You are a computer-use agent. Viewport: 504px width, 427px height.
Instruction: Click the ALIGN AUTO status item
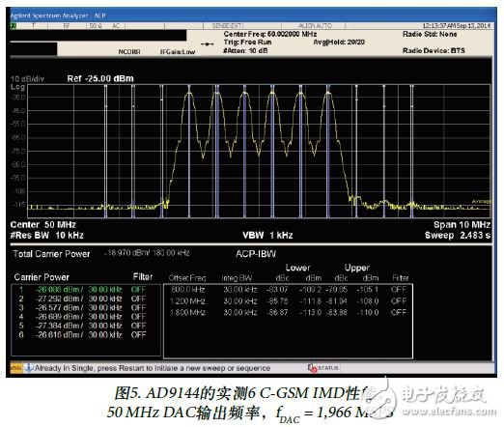315,26
